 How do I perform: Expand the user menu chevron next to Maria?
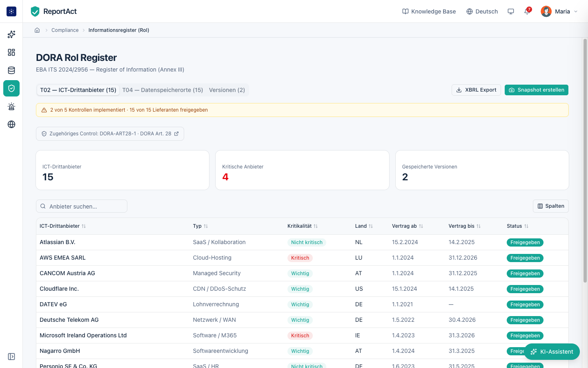point(576,11)
